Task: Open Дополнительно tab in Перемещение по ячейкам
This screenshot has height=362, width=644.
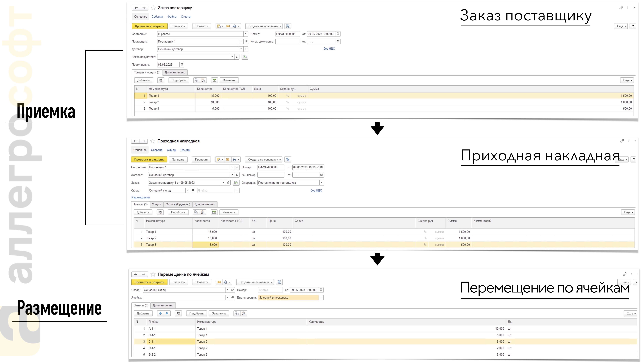Action: pos(163,306)
